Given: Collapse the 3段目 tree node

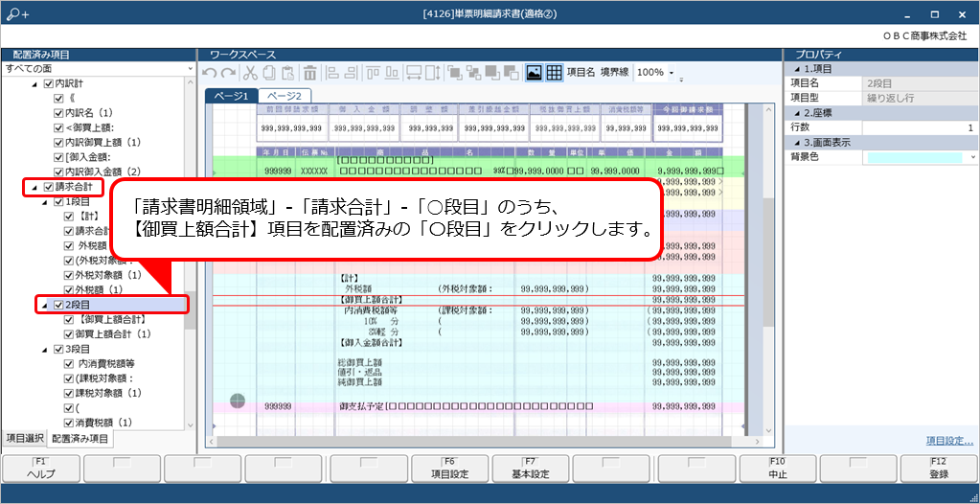Looking at the screenshot, I should tap(44, 349).
